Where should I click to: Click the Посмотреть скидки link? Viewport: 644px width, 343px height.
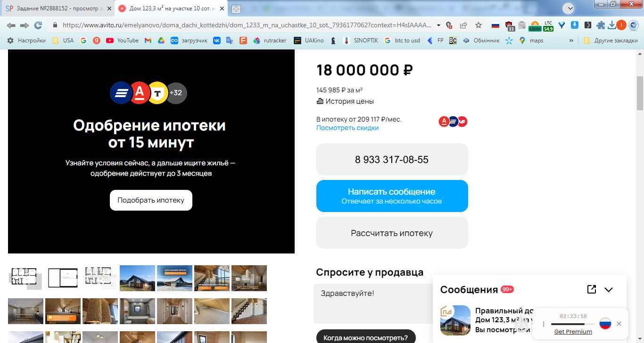(347, 128)
